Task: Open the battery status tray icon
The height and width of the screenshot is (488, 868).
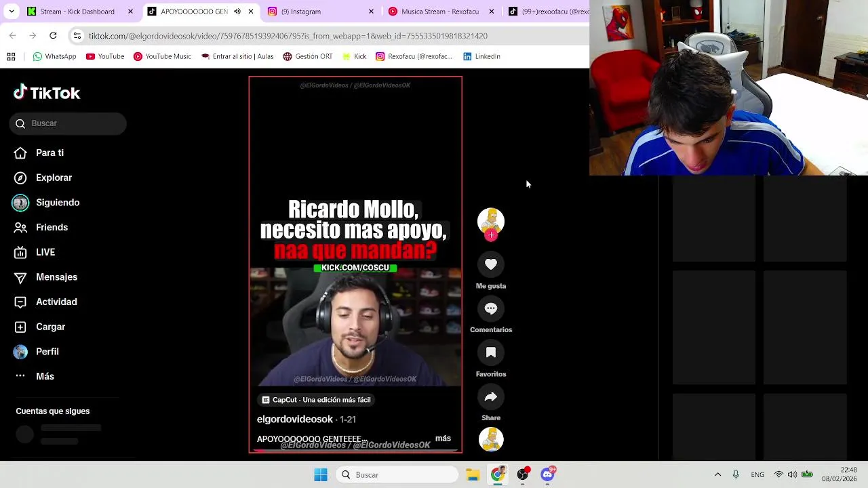Action: (807, 475)
